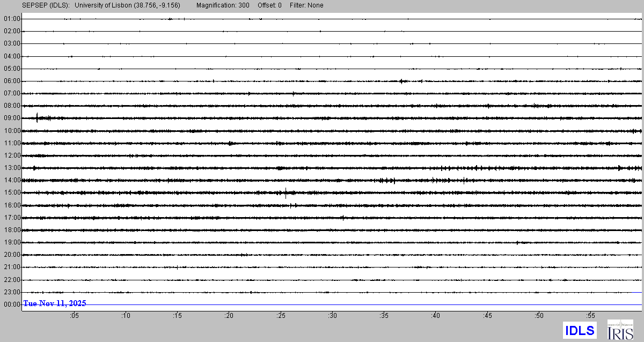Click the IRIS logo
644x342 pixels.
click(620, 330)
